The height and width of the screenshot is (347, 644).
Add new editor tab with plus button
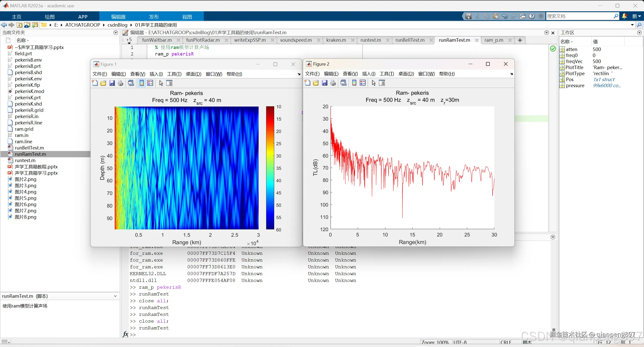click(520, 40)
